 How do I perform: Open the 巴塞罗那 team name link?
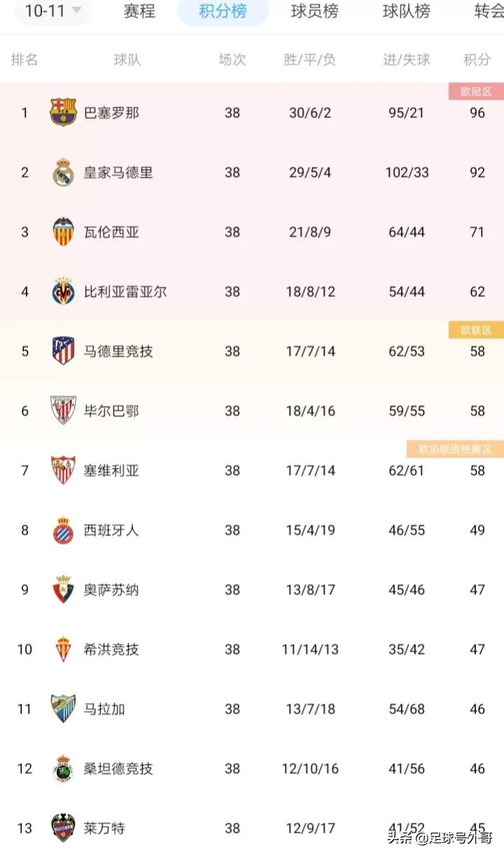tap(111, 112)
